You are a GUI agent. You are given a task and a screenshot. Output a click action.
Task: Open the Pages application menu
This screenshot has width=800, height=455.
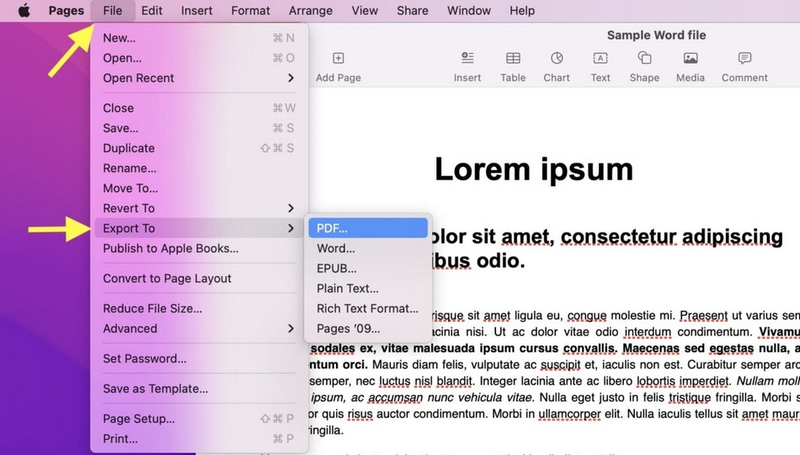point(66,11)
